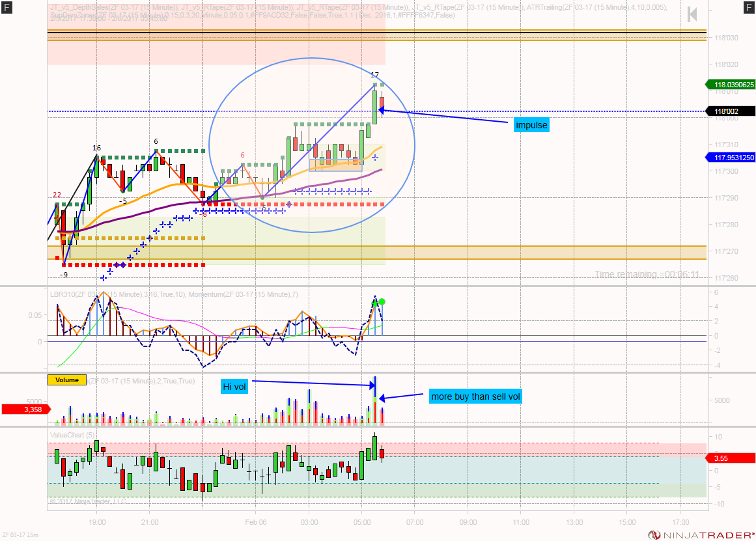Screen dimensions: 756x541
Task: Click swing label 22 in red
Action: tap(57, 195)
